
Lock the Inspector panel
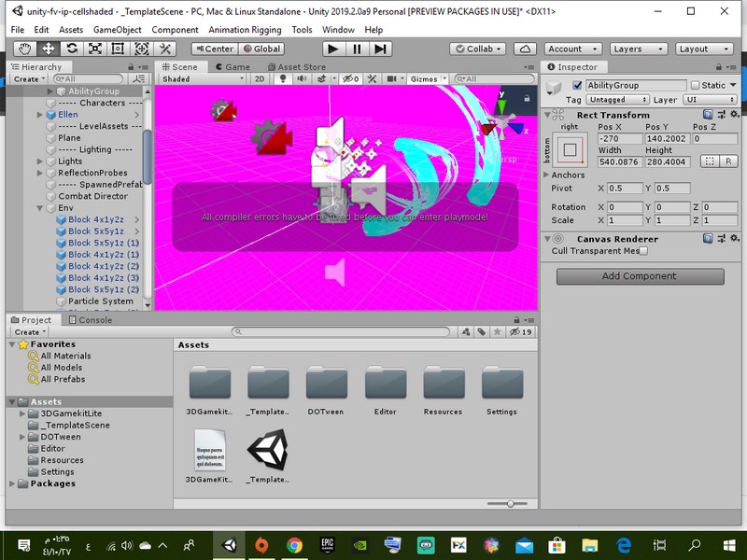pyautogui.click(x=718, y=66)
